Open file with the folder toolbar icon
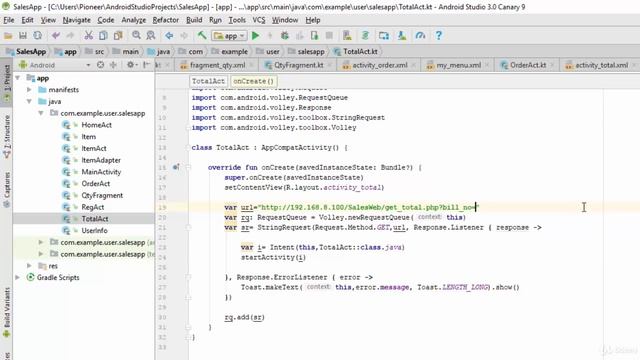This screenshot has width=640, height=360. [x=8, y=36]
